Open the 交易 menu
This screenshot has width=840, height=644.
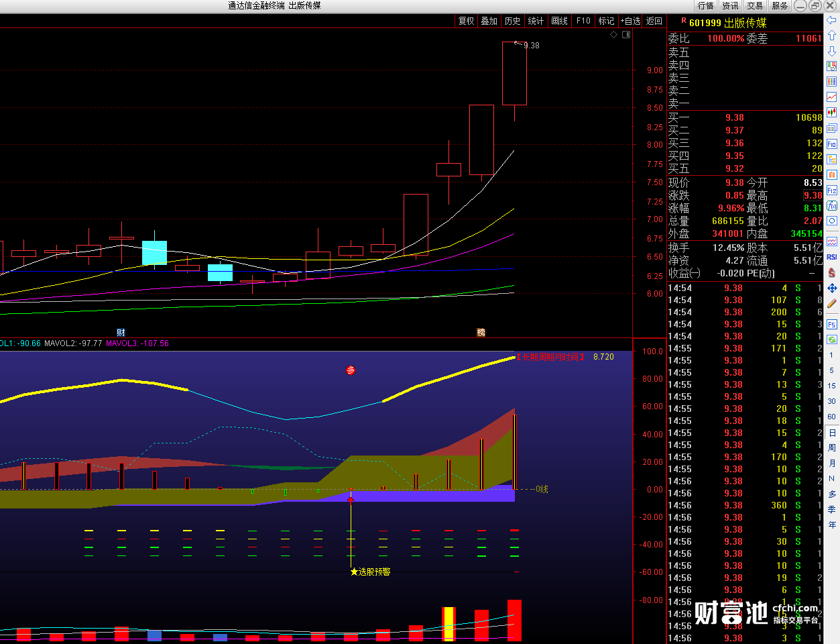(755, 5)
